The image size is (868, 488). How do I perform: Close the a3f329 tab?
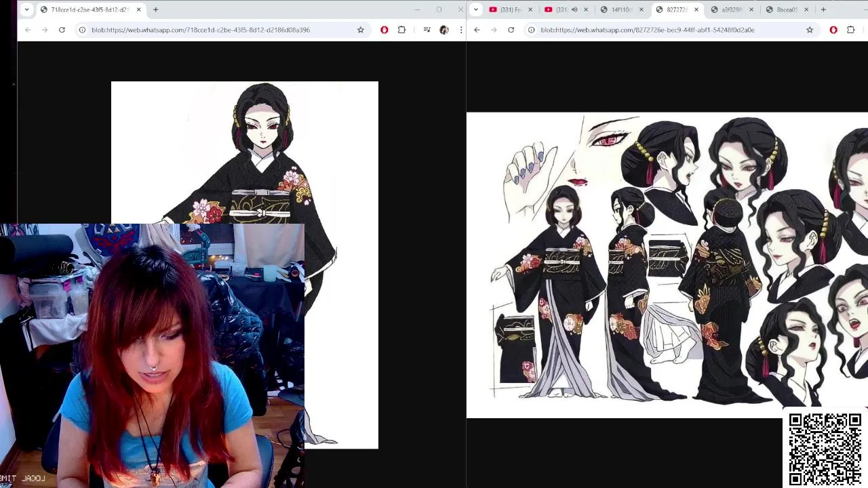751,9
